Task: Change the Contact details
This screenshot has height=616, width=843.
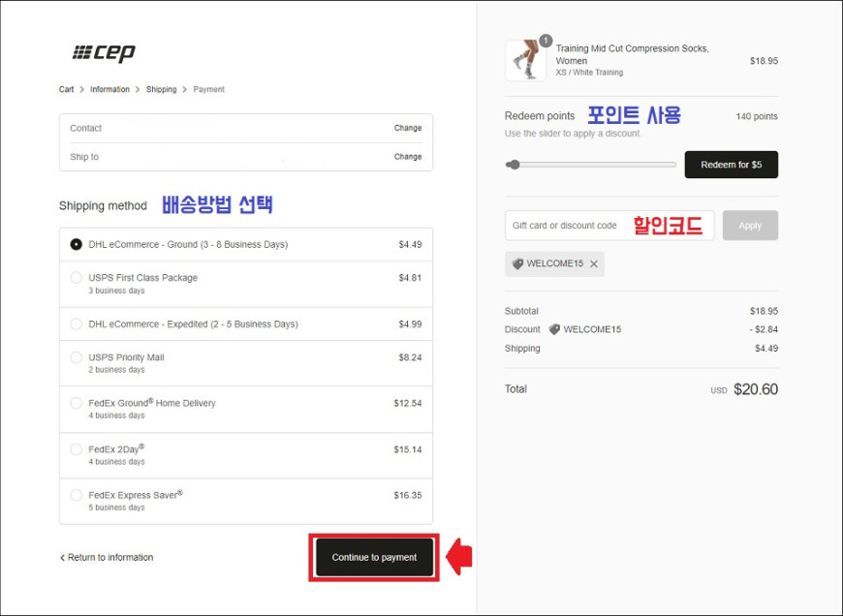Action: [408, 128]
